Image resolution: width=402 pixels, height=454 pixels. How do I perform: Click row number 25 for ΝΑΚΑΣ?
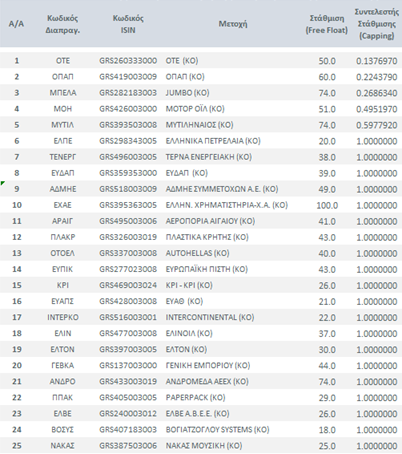(x=17, y=446)
